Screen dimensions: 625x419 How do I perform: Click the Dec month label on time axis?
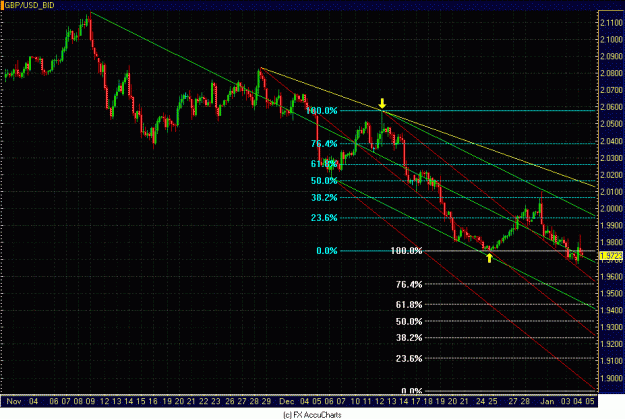tap(287, 401)
